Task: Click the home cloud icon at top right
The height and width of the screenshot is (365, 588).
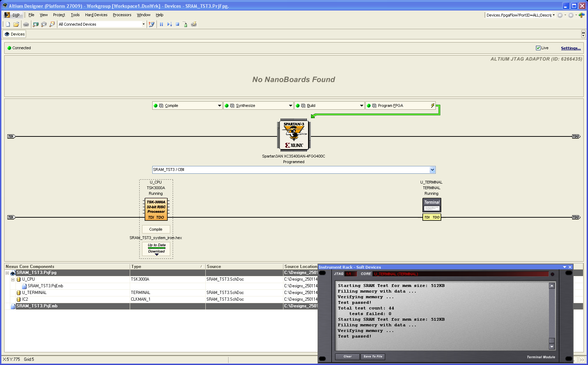Action: [582, 15]
